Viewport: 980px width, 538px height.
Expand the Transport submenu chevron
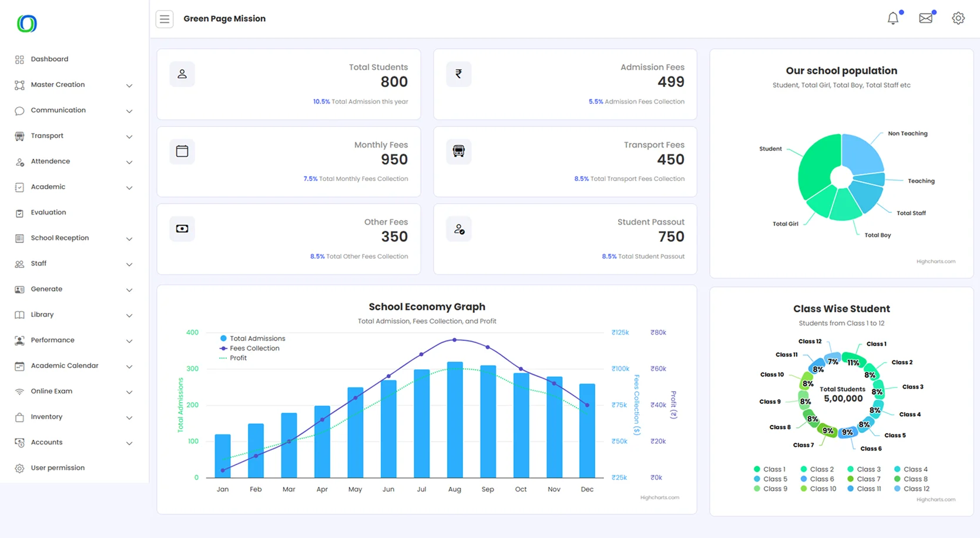[x=129, y=137]
